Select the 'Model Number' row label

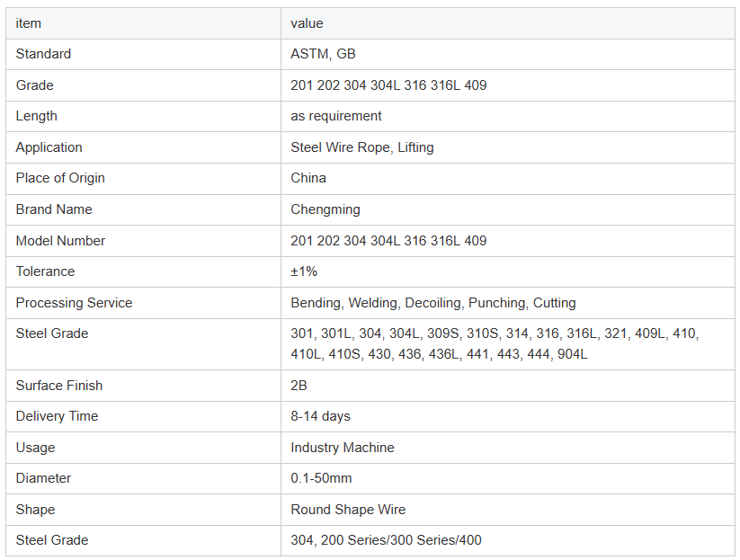(60, 241)
